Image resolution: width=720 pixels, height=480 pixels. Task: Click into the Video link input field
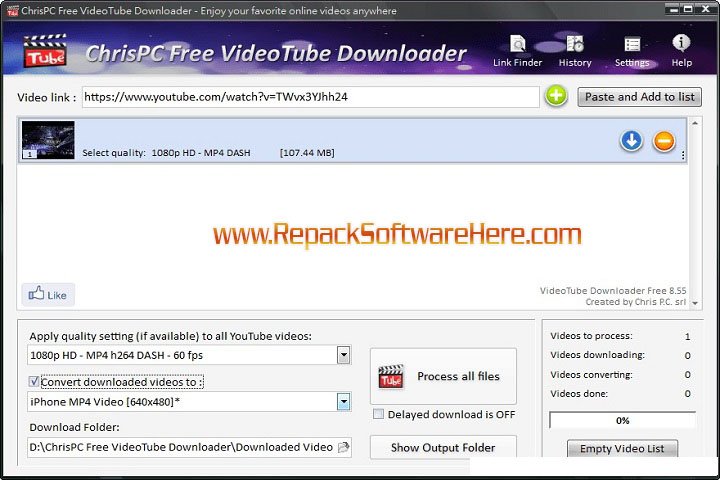(311, 97)
